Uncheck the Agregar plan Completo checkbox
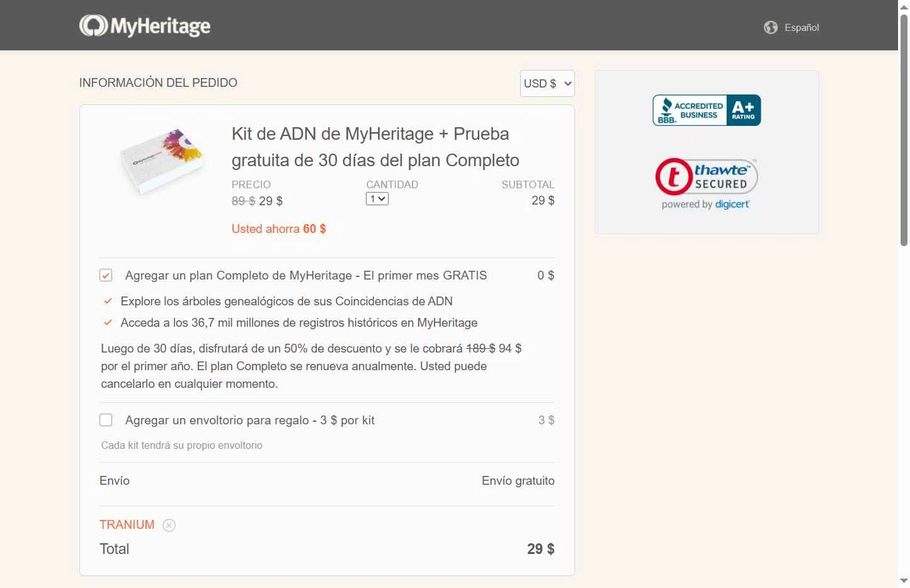This screenshot has height=588, width=910. pos(106,276)
